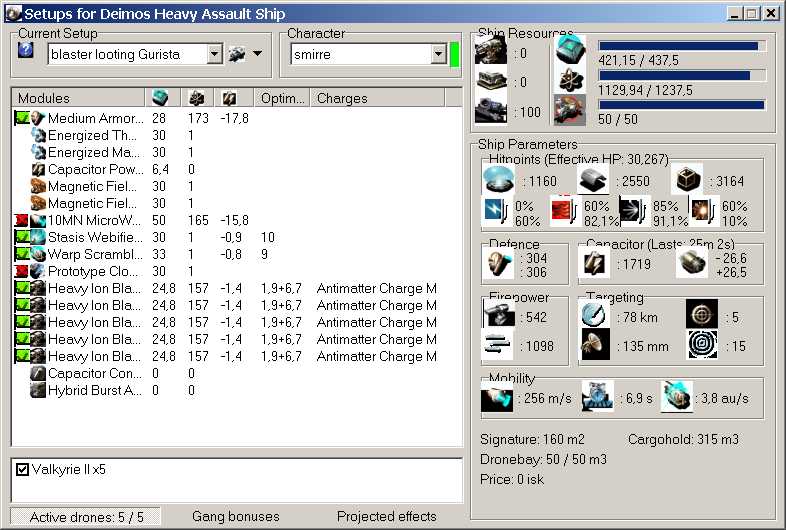This screenshot has width=786, height=530.
Task: Expand the arrow next to ship icon
Action: click(258, 53)
